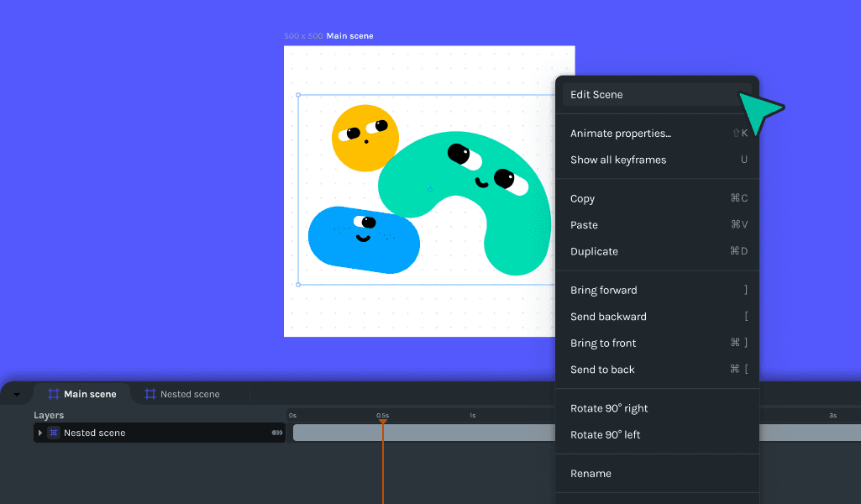Screen dimensions: 861x504
Task: Select Show all keyframes in the menu
Action: (617, 160)
